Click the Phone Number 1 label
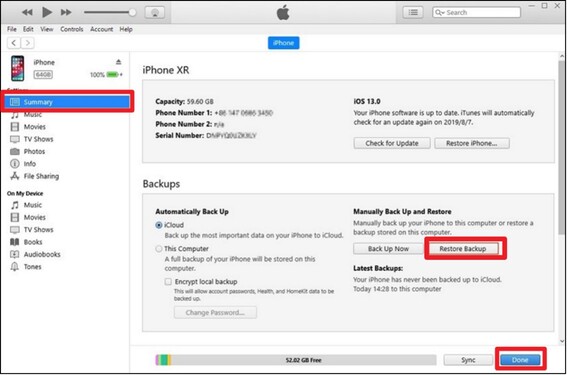 click(184, 113)
